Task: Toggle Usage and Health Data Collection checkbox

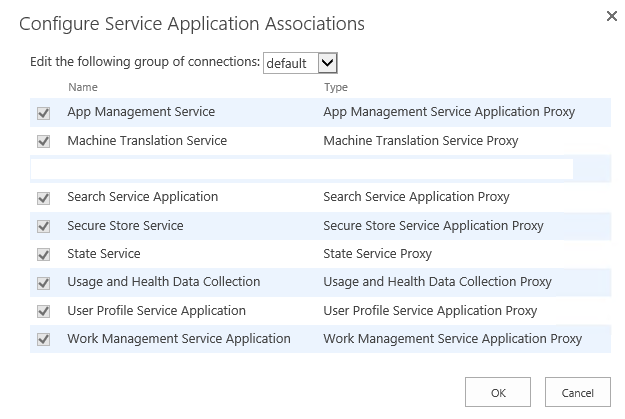Action: pyautogui.click(x=44, y=283)
